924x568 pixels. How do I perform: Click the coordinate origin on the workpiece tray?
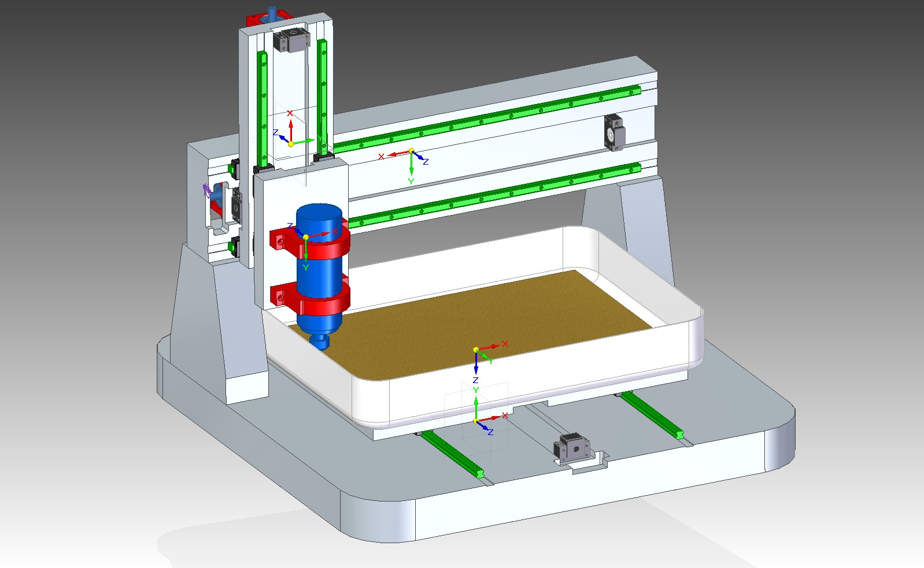476,350
